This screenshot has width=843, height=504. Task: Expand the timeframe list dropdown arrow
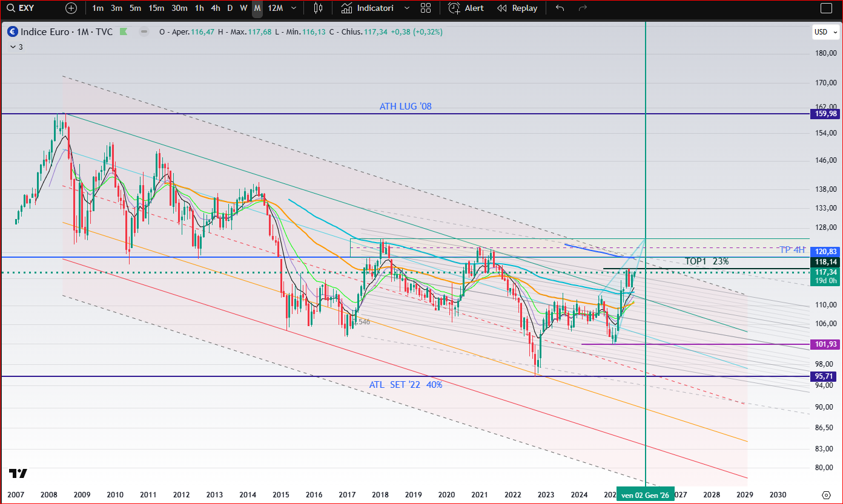point(294,8)
